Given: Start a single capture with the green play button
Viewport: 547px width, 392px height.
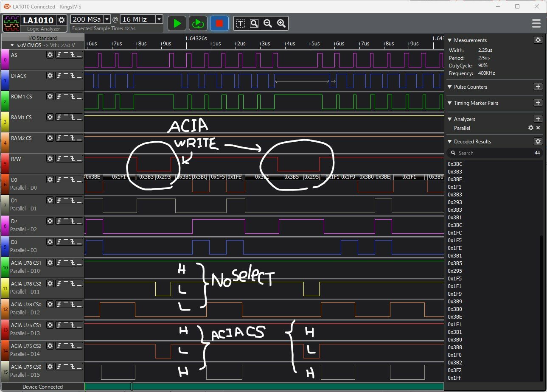Looking at the screenshot, I should click(x=177, y=23).
